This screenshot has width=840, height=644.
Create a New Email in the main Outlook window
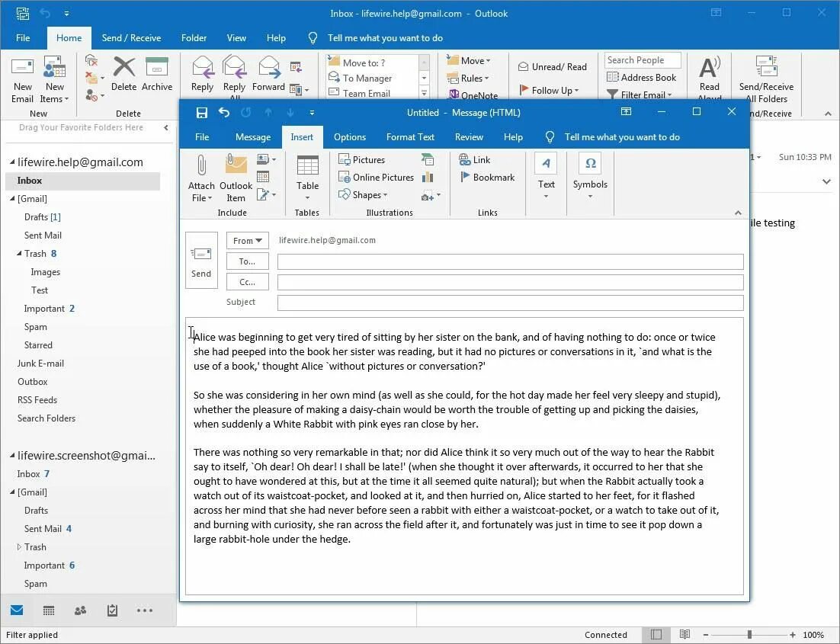pyautogui.click(x=23, y=80)
